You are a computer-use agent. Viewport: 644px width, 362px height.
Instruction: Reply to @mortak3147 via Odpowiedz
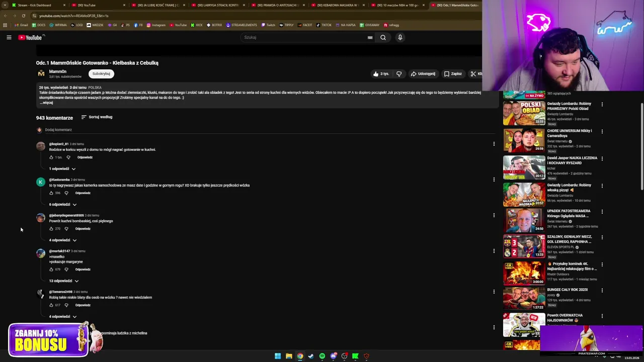pos(83,269)
